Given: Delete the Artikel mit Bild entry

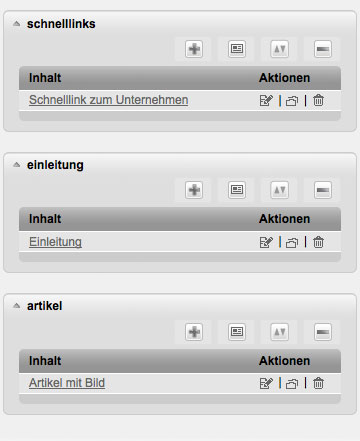Looking at the screenshot, I should pyautogui.click(x=318, y=383).
